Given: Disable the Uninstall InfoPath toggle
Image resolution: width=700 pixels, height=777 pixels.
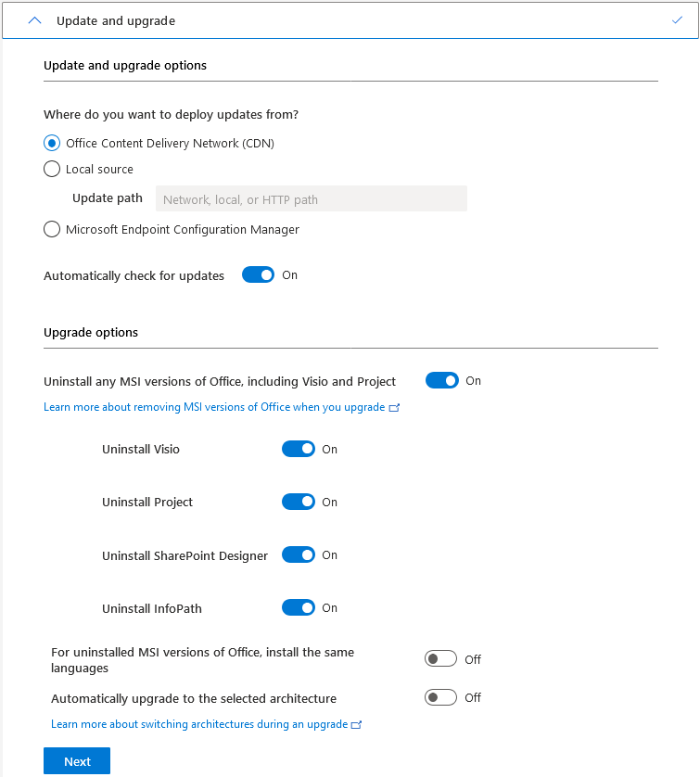Looking at the screenshot, I should click(298, 608).
